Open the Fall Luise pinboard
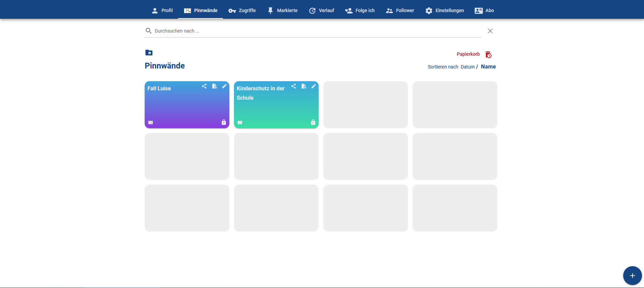The height and width of the screenshot is (288, 644). (x=187, y=105)
